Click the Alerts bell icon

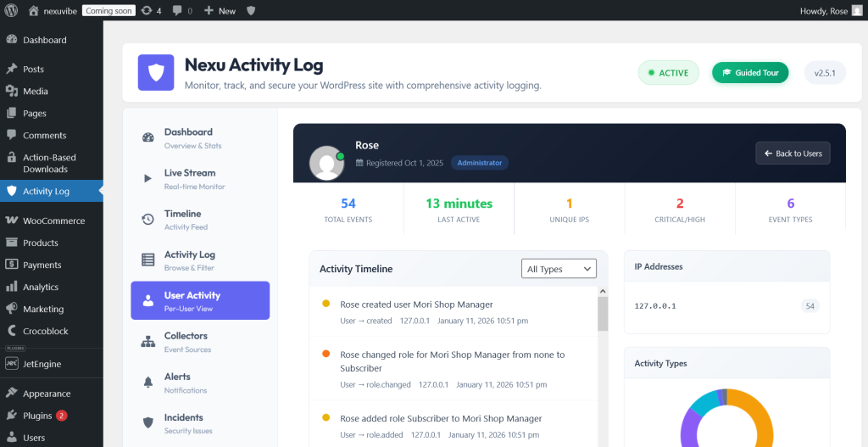coord(147,383)
